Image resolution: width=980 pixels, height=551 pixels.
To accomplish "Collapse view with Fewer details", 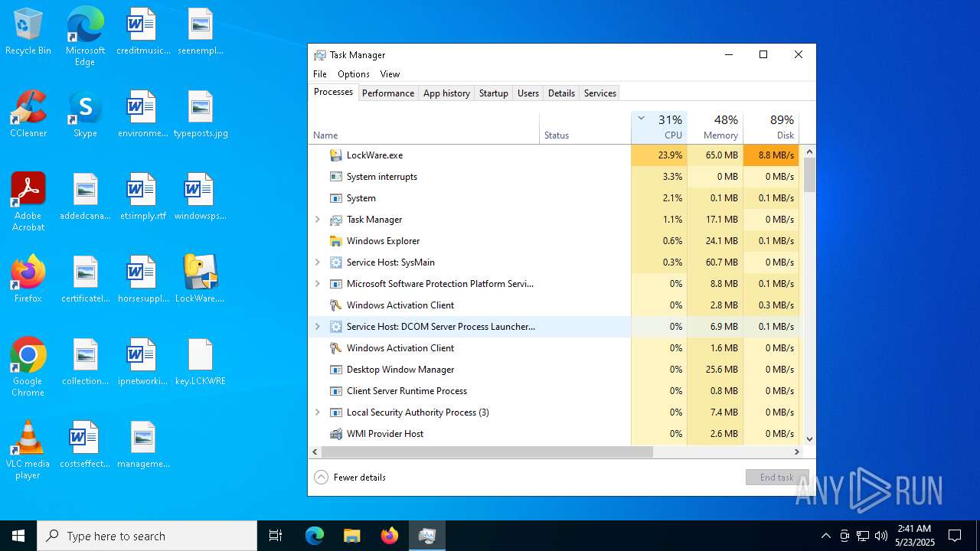I will click(x=351, y=478).
